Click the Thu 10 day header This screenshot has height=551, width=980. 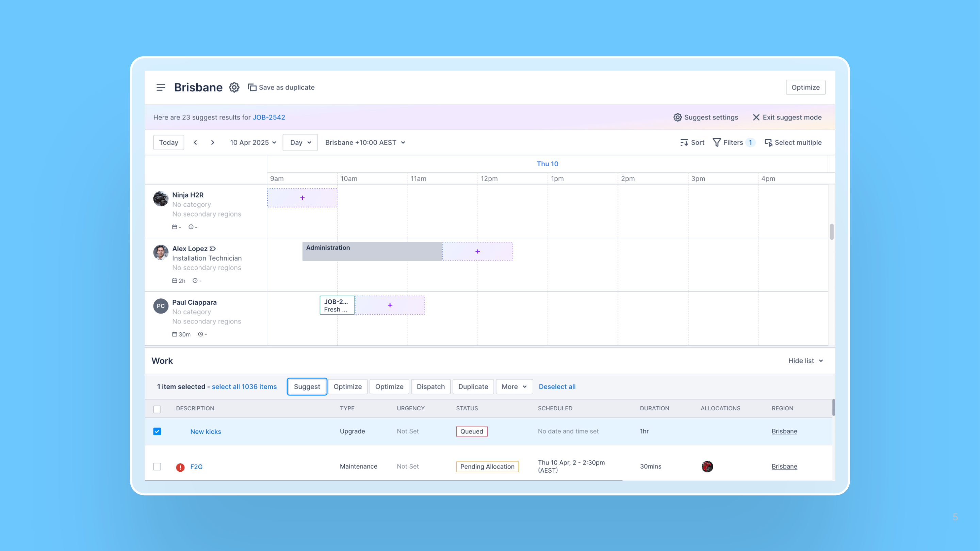[x=547, y=164]
